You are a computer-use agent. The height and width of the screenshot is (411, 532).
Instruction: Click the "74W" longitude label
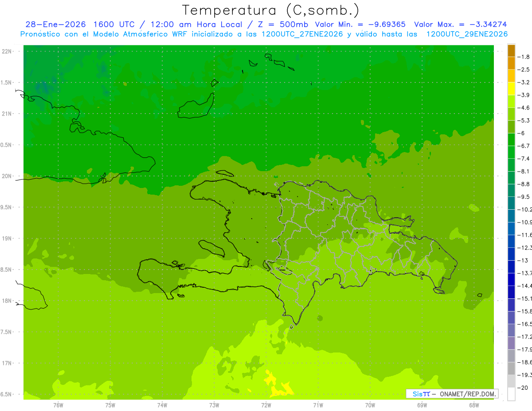162,405
